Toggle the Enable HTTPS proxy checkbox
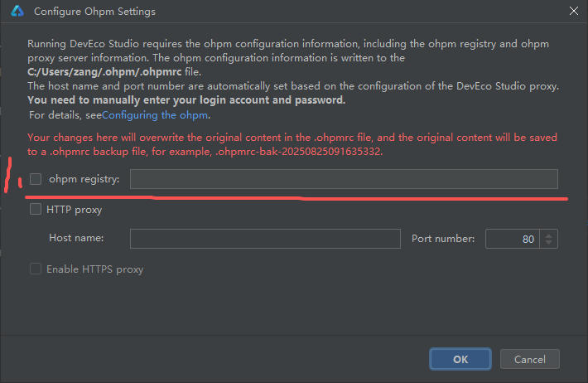 pyautogui.click(x=36, y=269)
